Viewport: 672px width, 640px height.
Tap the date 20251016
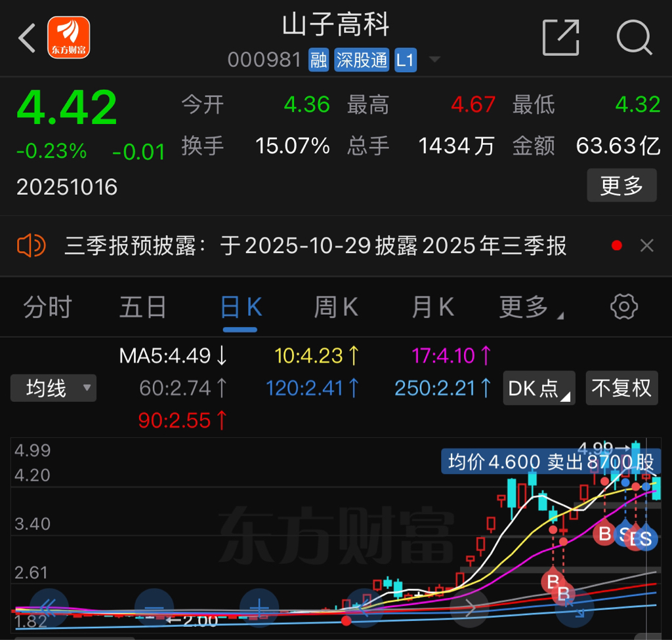click(x=67, y=187)
